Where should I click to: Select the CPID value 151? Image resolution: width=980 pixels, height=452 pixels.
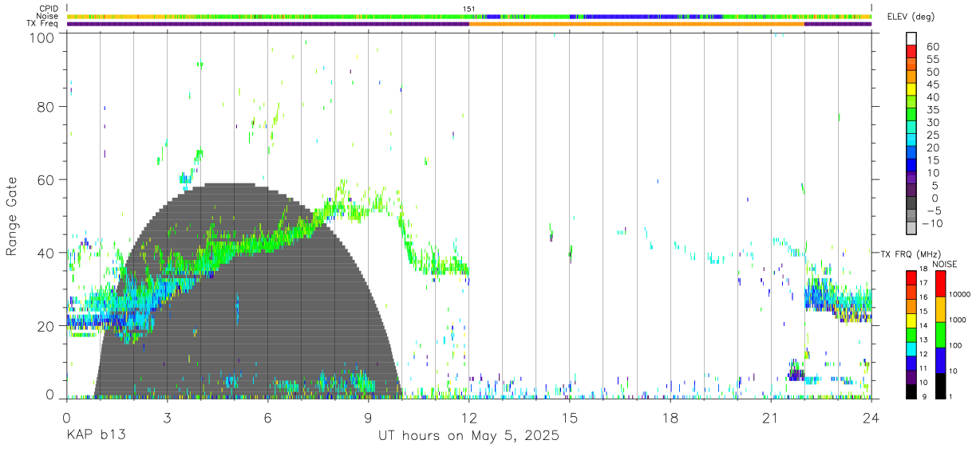[469, 9]
